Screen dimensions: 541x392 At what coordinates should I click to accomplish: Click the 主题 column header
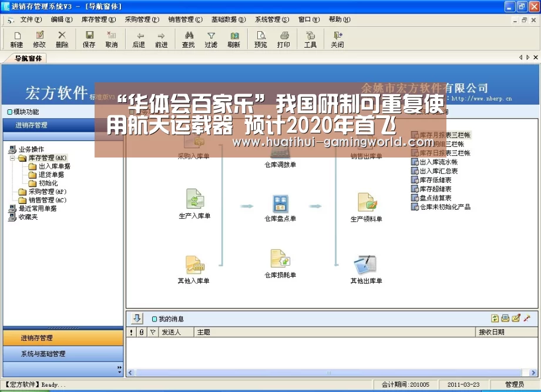pos(335,332)
